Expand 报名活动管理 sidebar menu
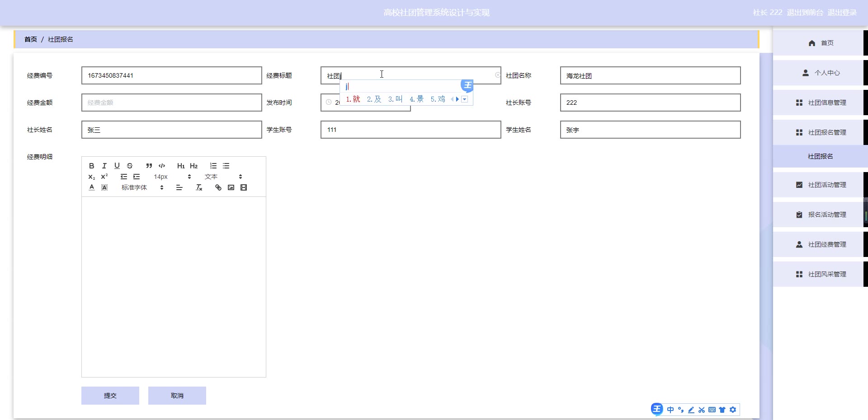This screenshot has height=420, width=868. click(818, 215)
